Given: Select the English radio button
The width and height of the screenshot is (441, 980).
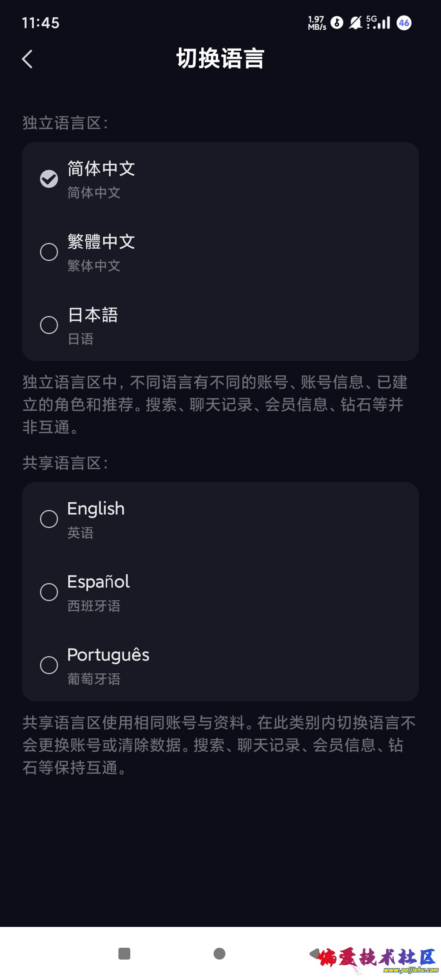Looking at the screenshot, I should point(49,519).
